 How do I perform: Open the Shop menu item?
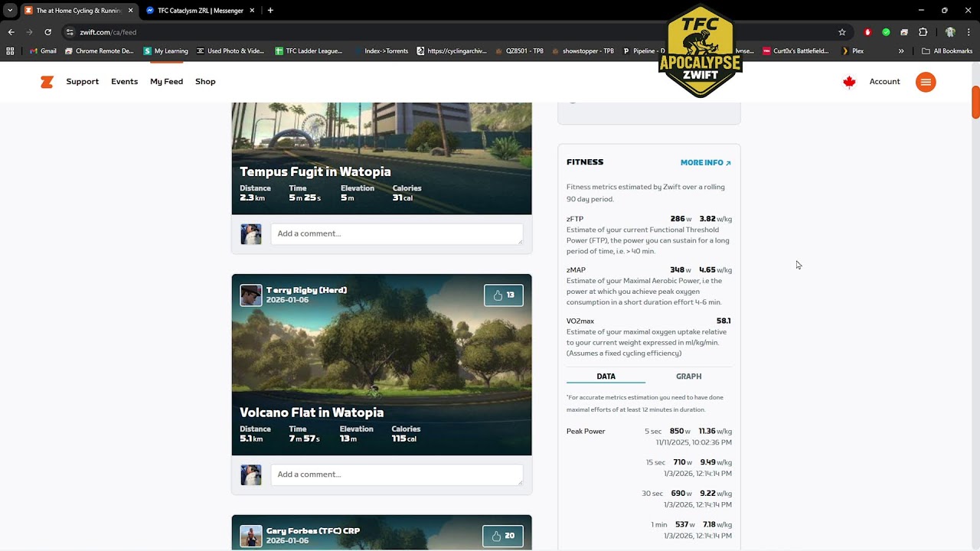tap(205, 82)
